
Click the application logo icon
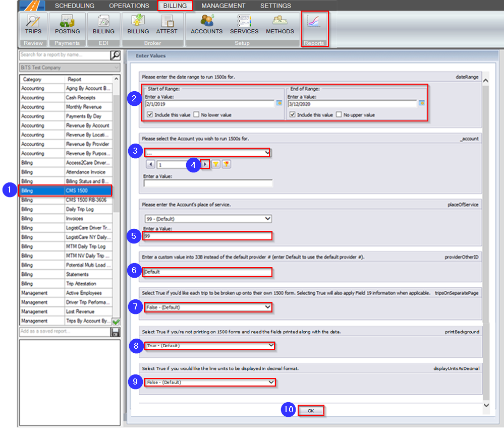pyautogui.click(x=33, y=6)
